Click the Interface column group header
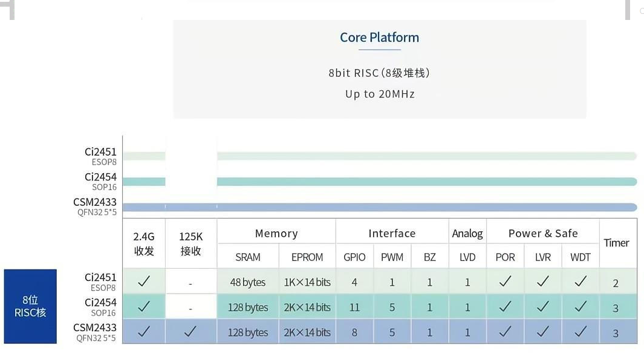This screenshot has width=644, height=353. 392,233
